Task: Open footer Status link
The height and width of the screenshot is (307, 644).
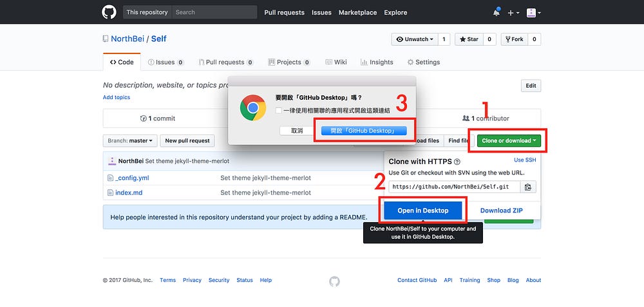Action: [x=245, y=280]
